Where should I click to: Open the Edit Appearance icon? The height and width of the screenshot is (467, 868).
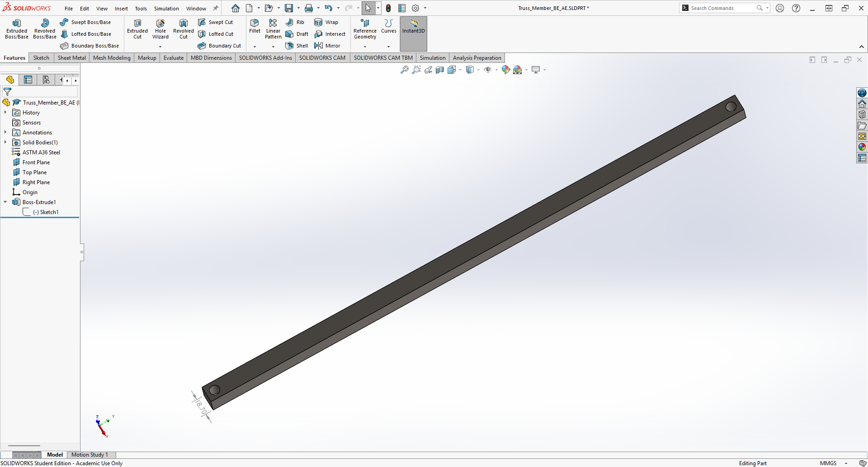click(506, 70)
